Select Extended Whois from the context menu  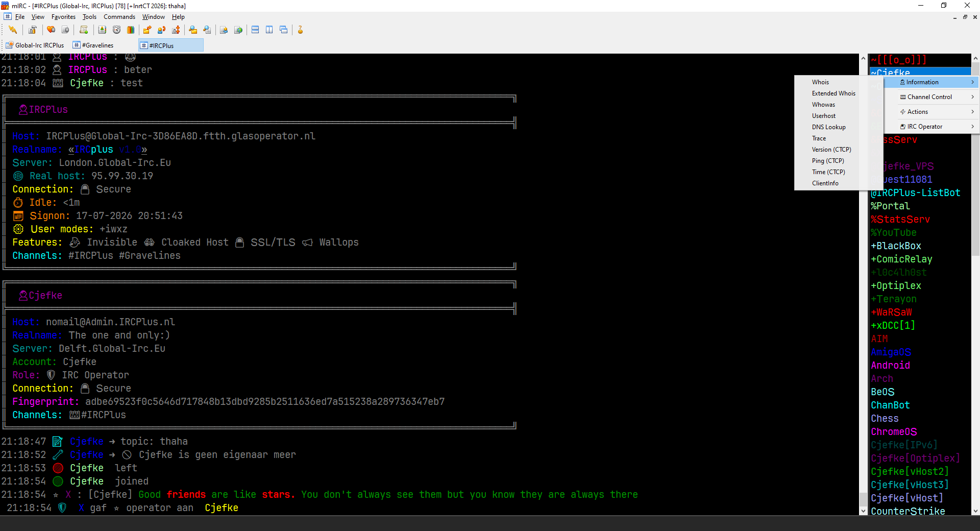[x=834, y=93]
